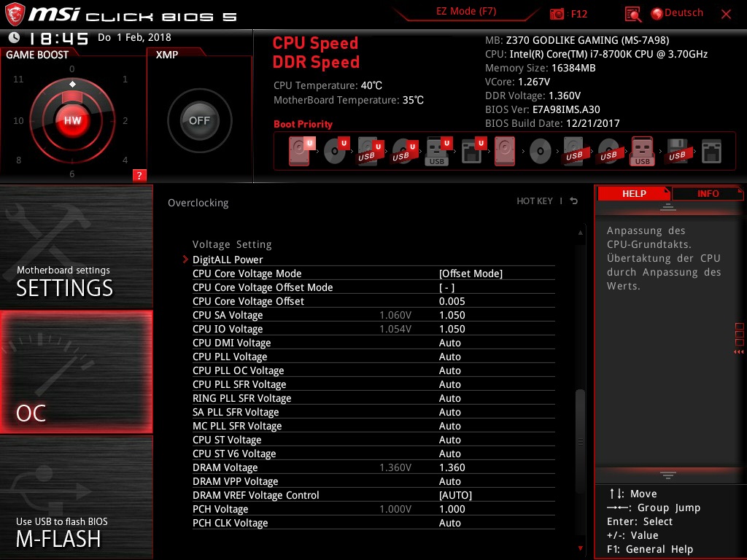The width and height of the screenshot is (747, 560).
Task: Select the legacy network boot icon
Action: (x=711, y=152)
